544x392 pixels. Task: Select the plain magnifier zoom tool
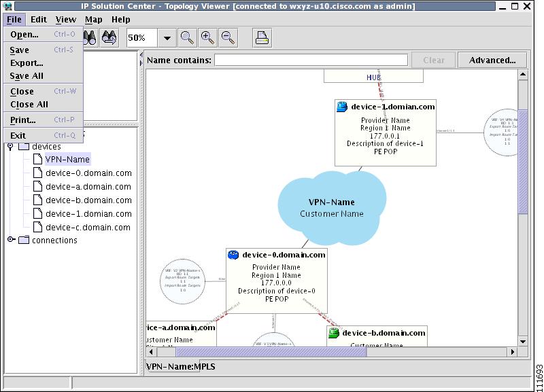click(x=187, y=38)
